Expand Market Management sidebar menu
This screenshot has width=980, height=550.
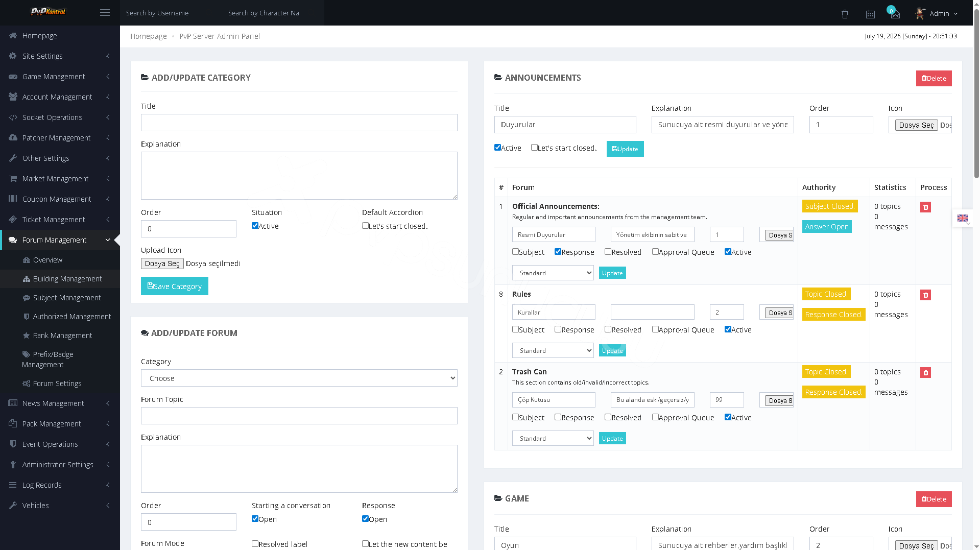[x=60, y=179]
